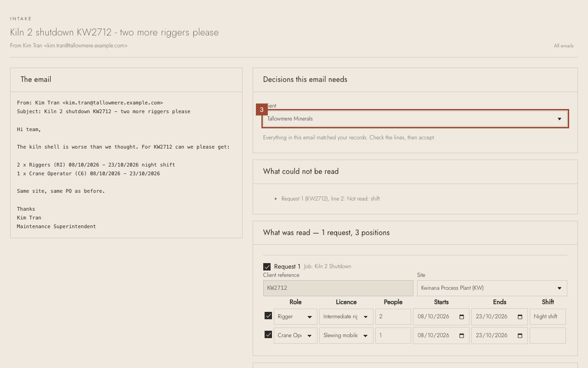Open the Client dropdown showing Tallowmere Minerals

[x=415, y=119]
